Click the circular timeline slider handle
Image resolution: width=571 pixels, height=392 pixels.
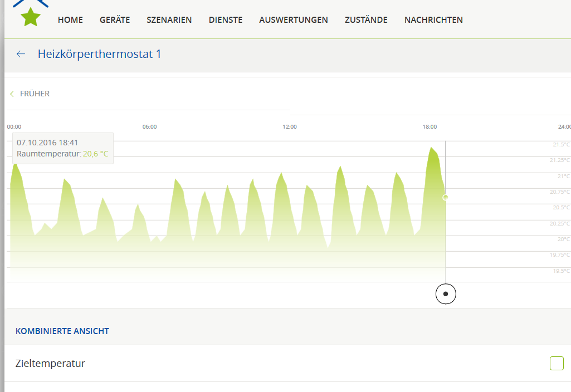click(x=446, y=293)
